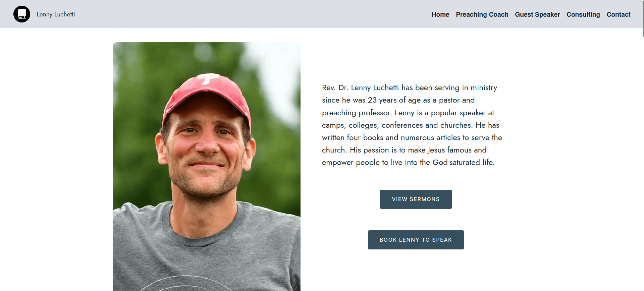Open the Guest Speaker section
The width and height of the screenshot is (644, 291).
click(x=537, y=14)
